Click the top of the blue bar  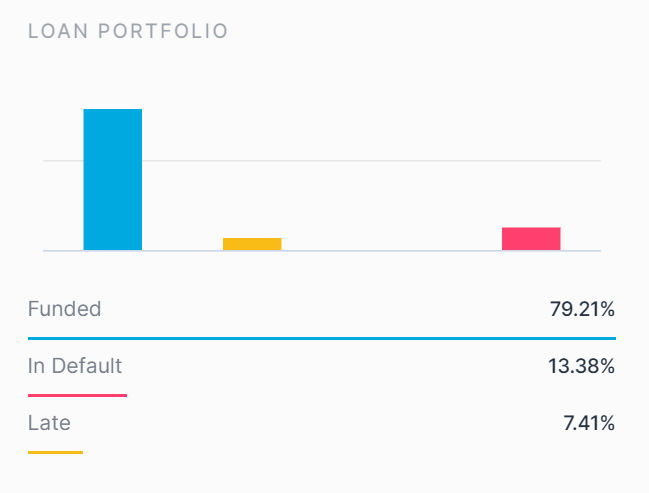click(113, 110)
